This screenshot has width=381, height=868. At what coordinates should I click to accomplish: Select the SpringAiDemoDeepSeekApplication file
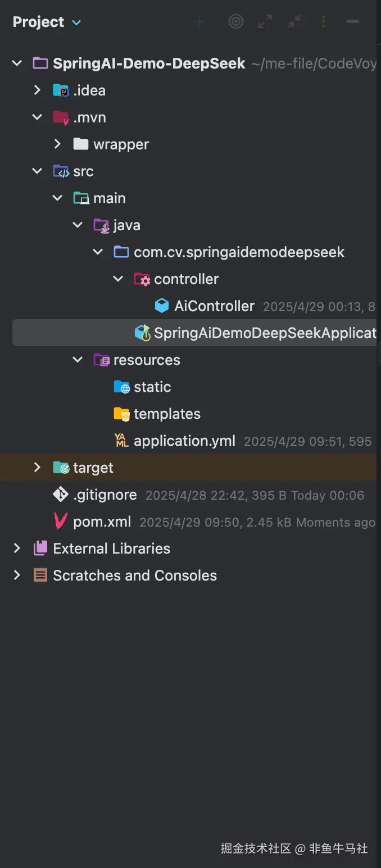264,333
